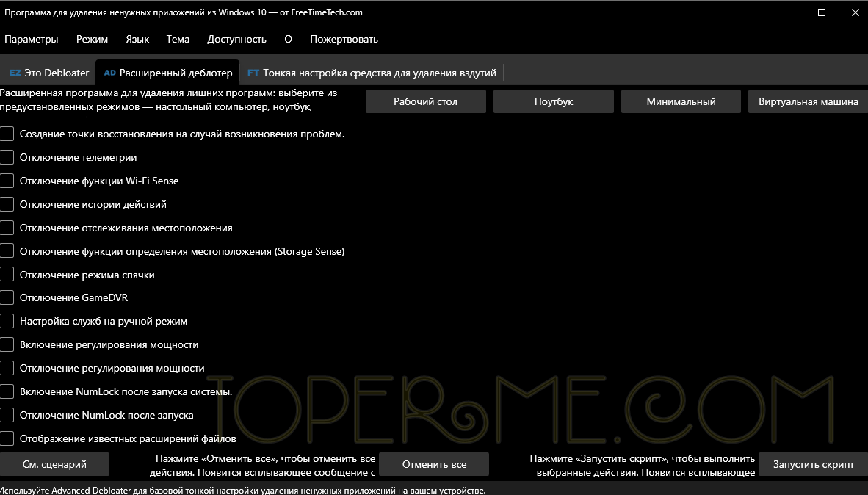
Task: Tick the Storage Sense disable checkbox
Action: point(7,251)
